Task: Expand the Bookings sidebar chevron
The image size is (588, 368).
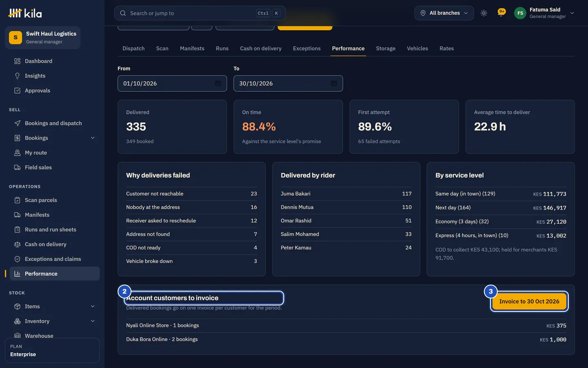Action: click(93, 138)
